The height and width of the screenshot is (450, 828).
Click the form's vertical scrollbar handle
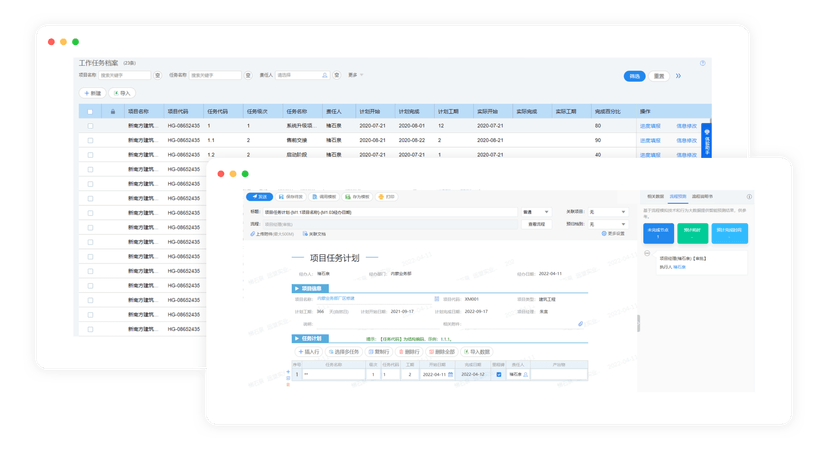click(638, 323)
